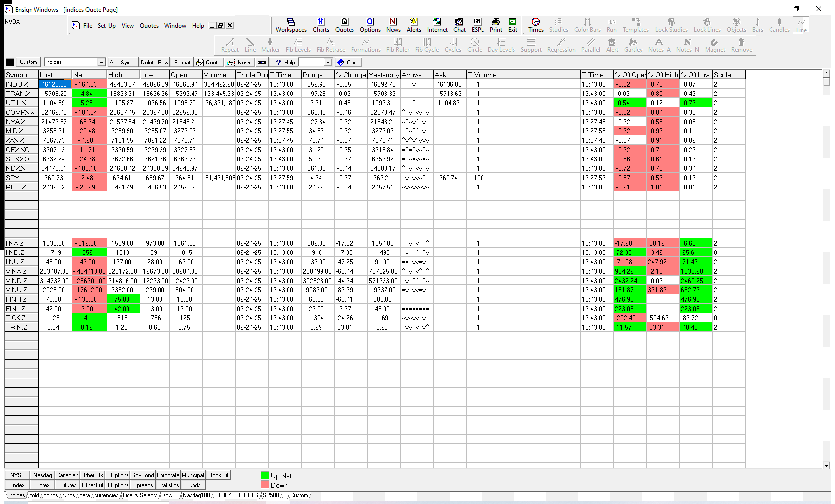Image resolution: width=835 pixels, height=504 pixels.
Task: Select the Nasdaq category button
Action: point(42,475)
